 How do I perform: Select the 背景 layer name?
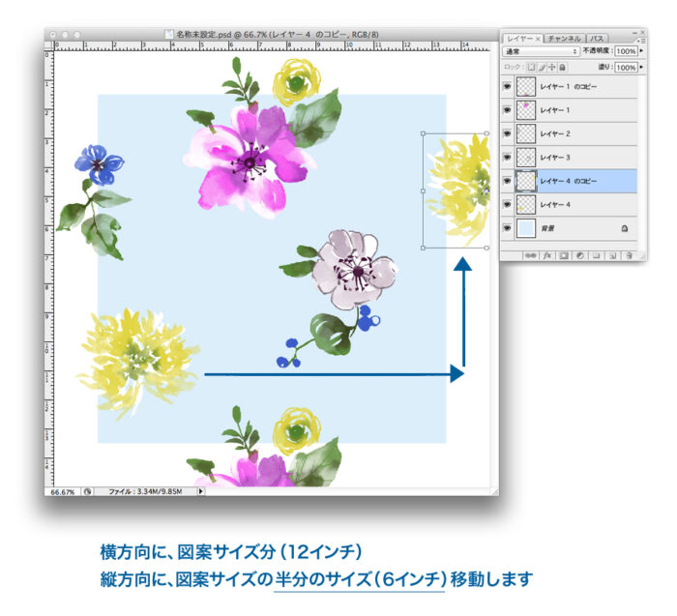[547, 228]
